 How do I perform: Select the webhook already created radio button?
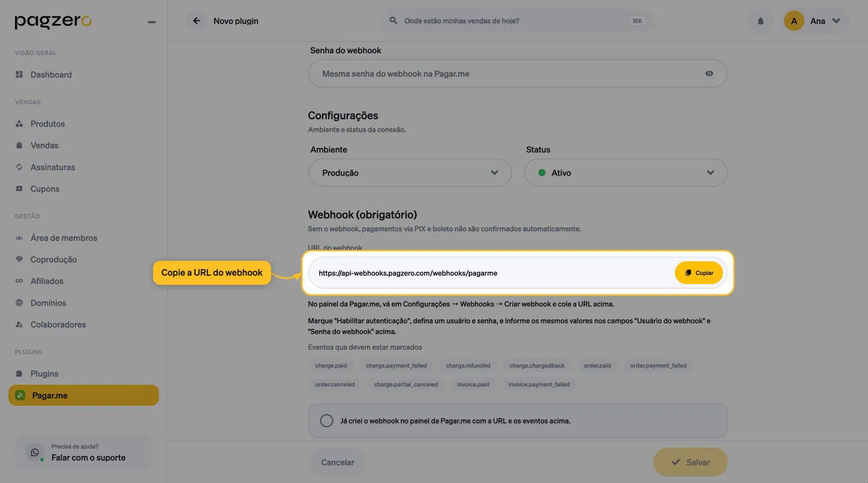click(x=326, y=421)
